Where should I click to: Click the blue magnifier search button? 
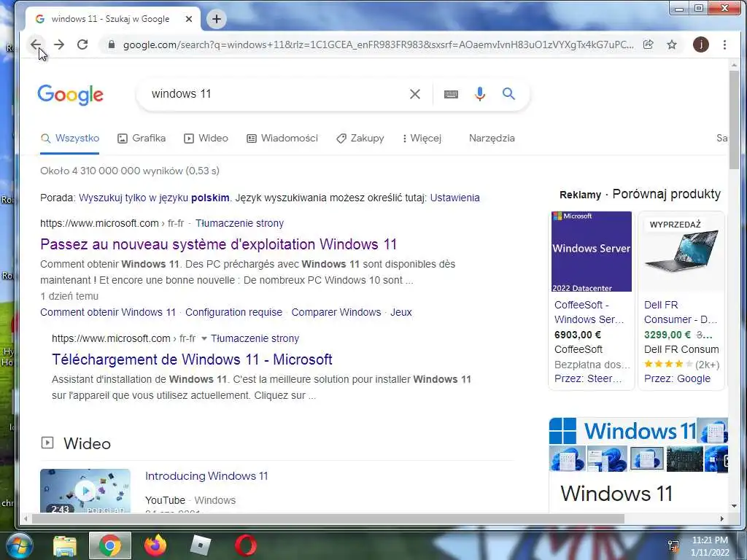(x=508, y=94)
